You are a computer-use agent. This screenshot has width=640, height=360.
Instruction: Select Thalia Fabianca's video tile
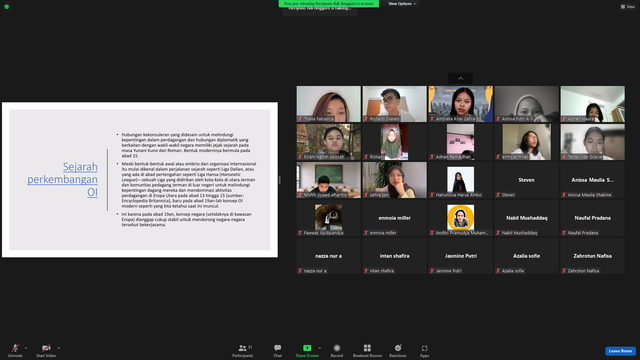pyautogui.click(x=329, y=104)
